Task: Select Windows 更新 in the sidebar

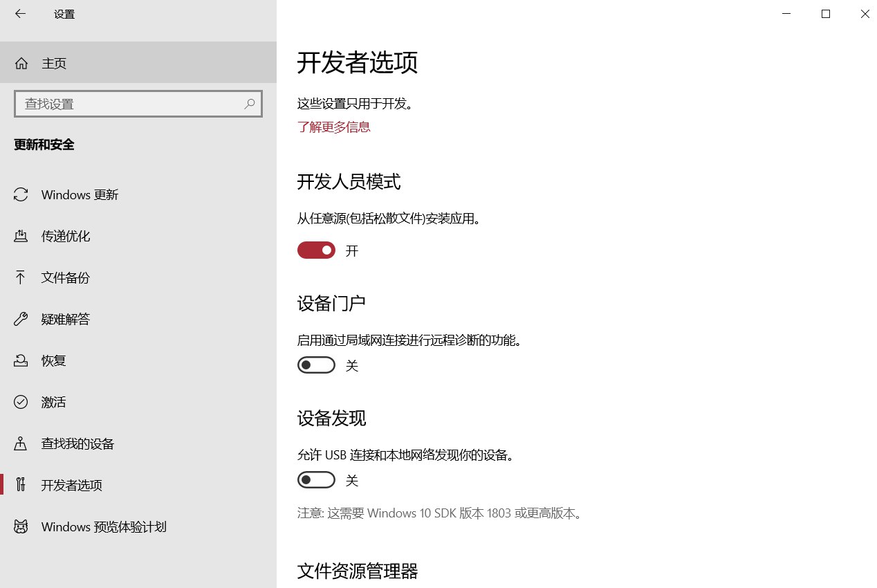Action: click(x=80, y=195)
